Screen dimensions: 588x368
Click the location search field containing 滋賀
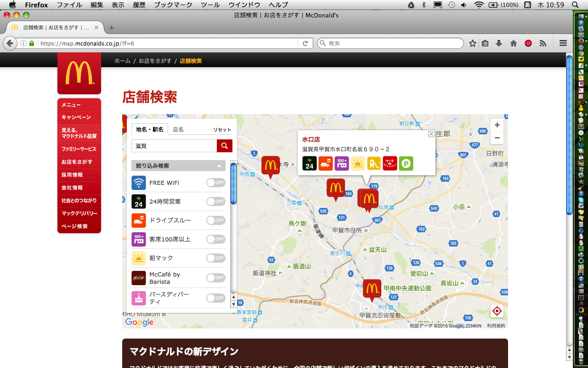click(x=174, y=146)
